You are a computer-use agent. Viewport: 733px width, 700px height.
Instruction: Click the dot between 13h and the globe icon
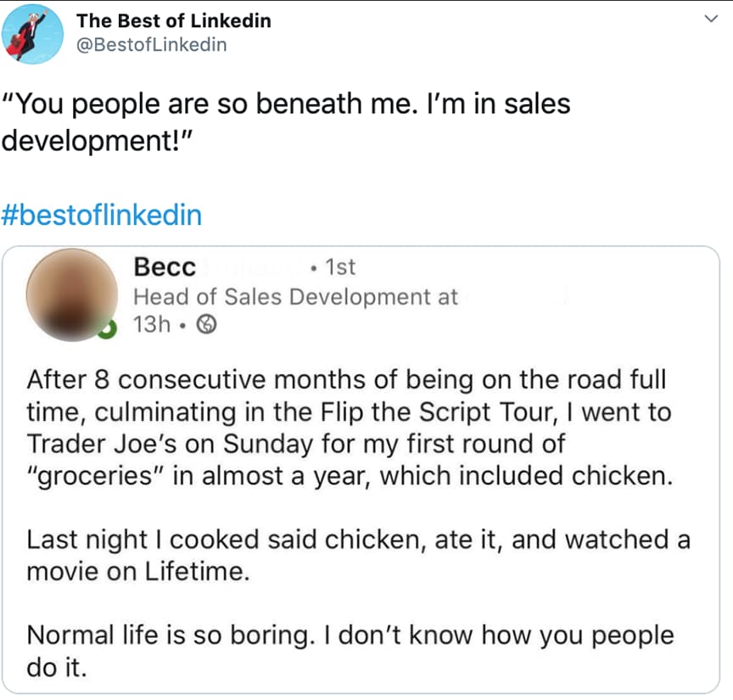(x=182, y=322)
